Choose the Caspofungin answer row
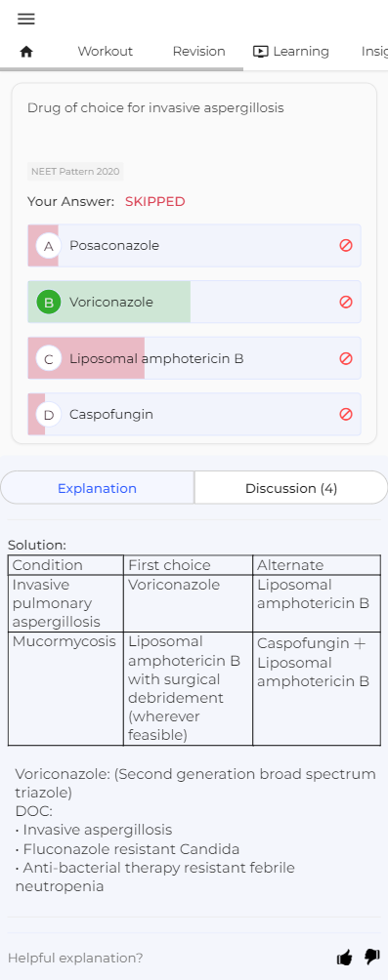Screen dimensions: 388x980 (x=194, y=415)
